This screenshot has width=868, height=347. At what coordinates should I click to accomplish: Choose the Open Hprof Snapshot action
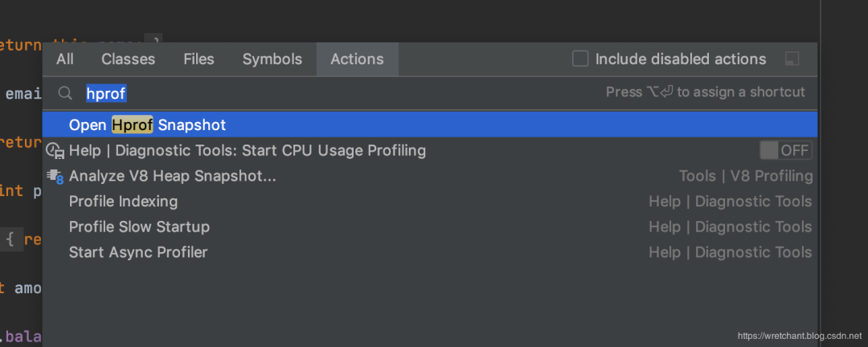(x=429, y=125)
